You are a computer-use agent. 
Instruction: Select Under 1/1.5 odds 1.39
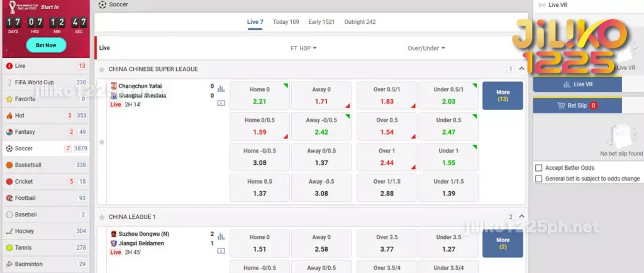[448, 187]
